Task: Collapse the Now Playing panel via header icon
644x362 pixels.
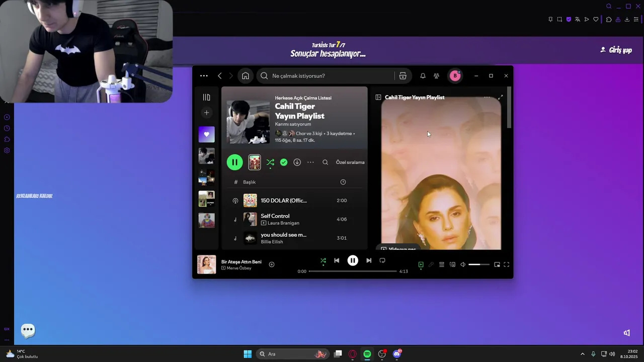Action: [x=378, y=98]
